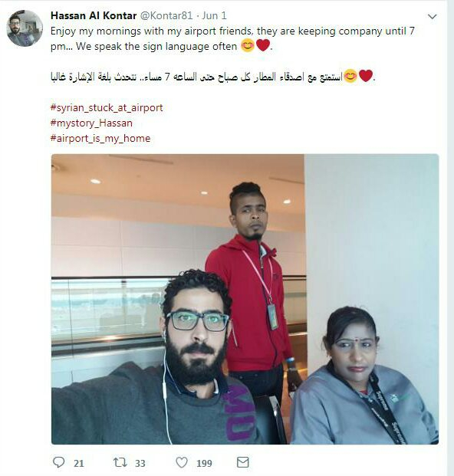
Task: Click the reply speech bubble icon
Action: pyautogui.click(x=58, y=462)
